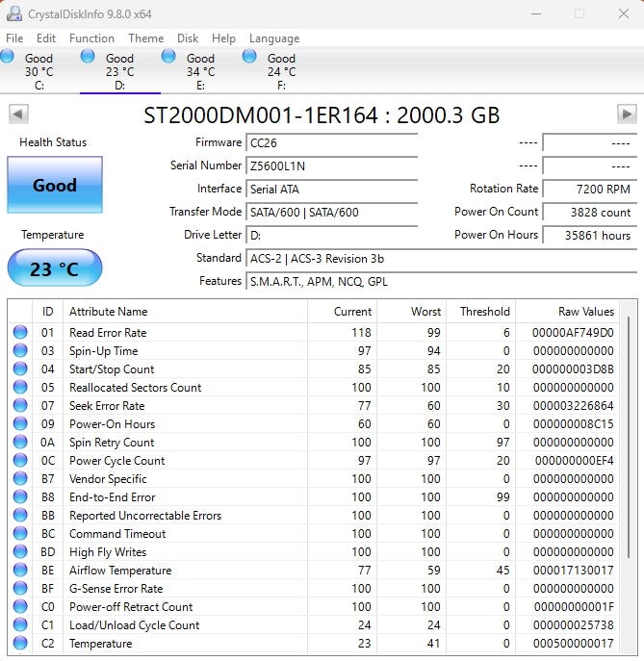Click status orb for Power-off Retract Count

20,606
